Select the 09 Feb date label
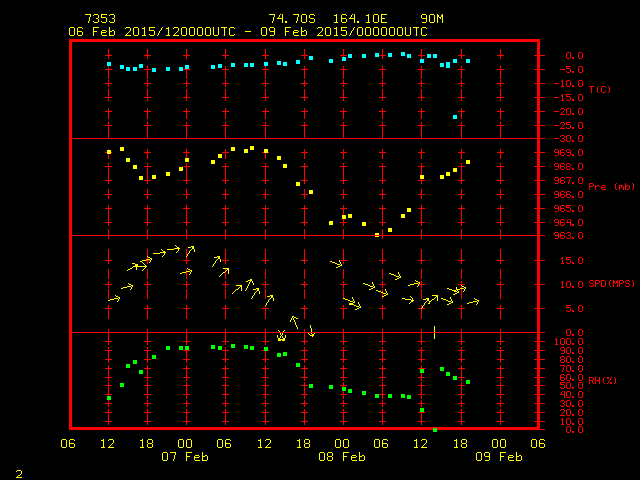 [x=499, y=457]
